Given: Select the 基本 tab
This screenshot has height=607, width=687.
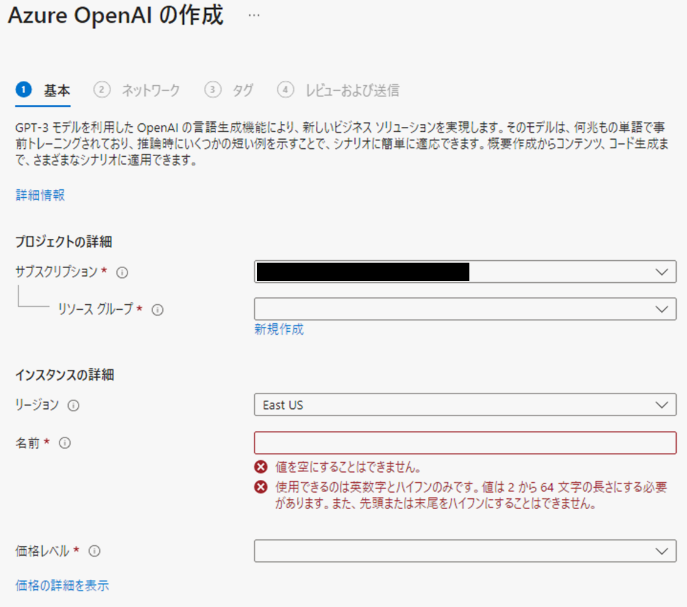Looking at the screenshot, I should pos(43,91).
